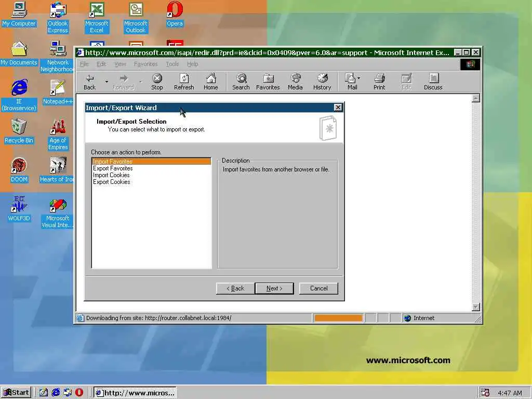
Task: Select the Network Neighborhood desktop icon
Action: click(58, 57)
